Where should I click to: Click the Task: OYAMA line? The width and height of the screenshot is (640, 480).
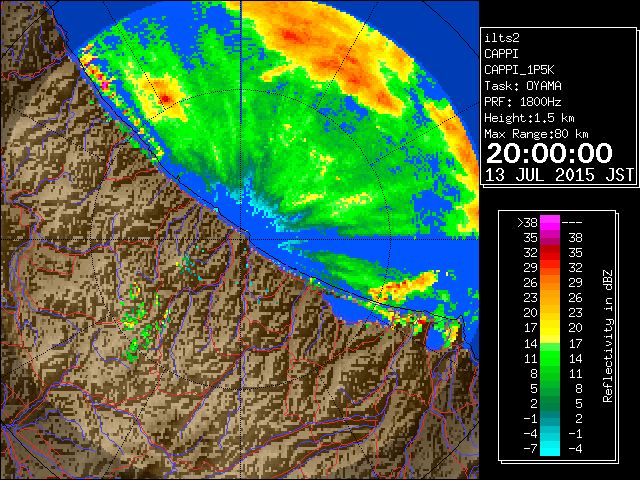click(x=523, y=86)
